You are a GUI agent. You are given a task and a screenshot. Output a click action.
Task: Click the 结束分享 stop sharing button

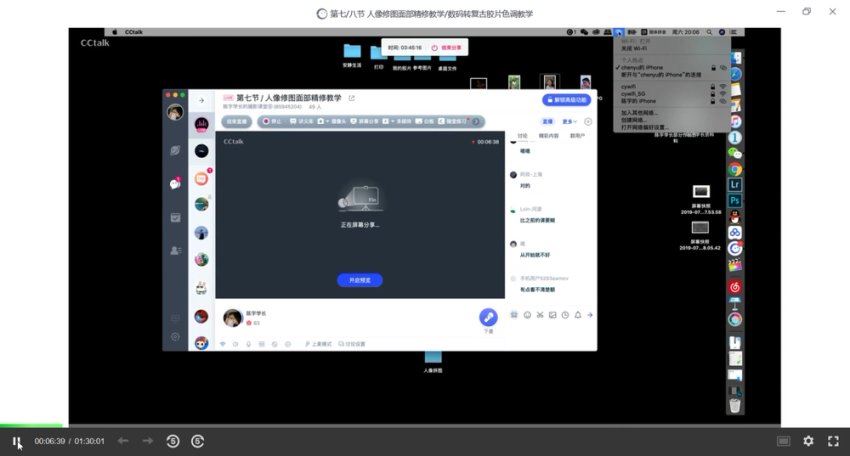point(447,48)
